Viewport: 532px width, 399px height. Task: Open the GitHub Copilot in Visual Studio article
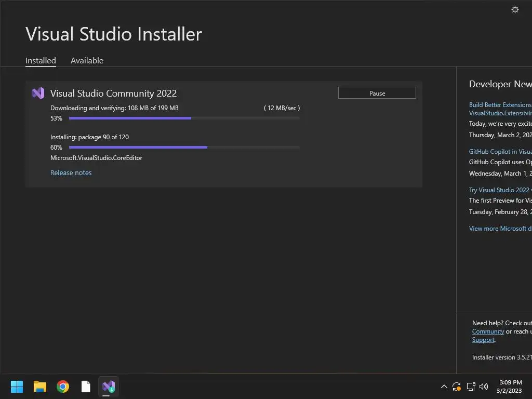(x=500, y=152)
